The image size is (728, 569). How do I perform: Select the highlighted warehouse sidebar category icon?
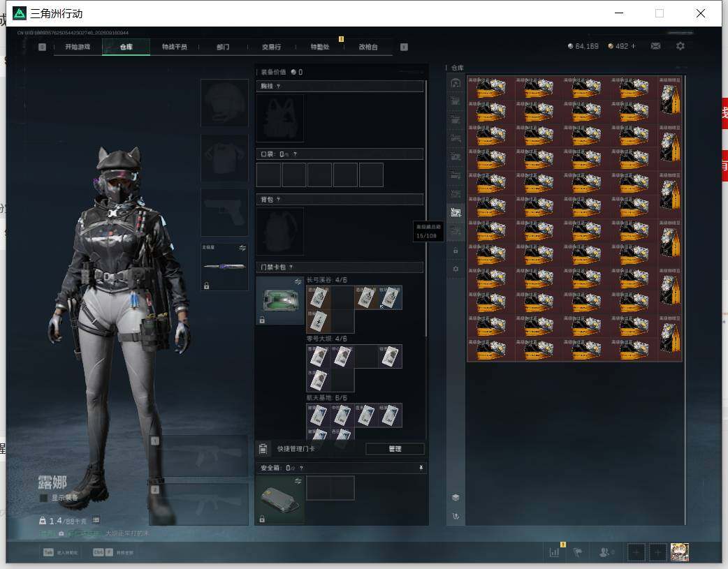(456, 212)
